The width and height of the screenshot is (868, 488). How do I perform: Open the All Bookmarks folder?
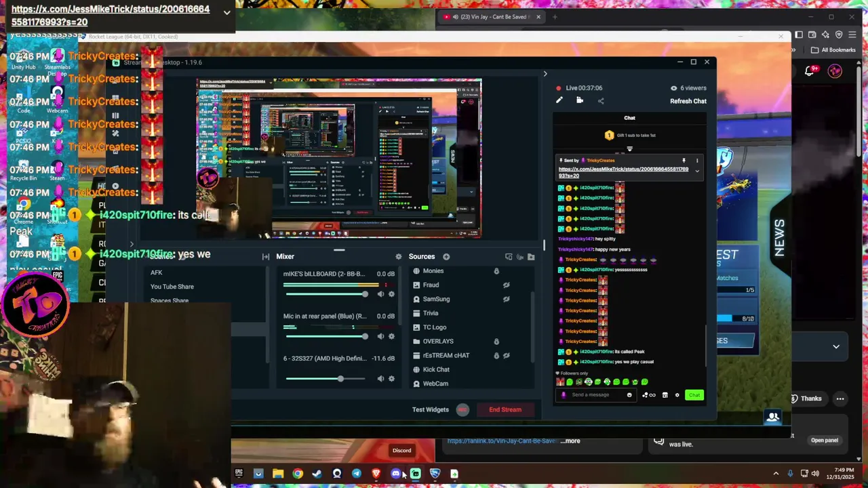click(833, 49)
